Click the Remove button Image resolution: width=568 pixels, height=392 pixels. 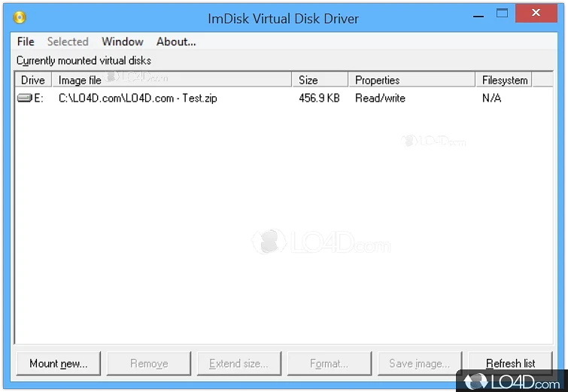coord(149,363)
